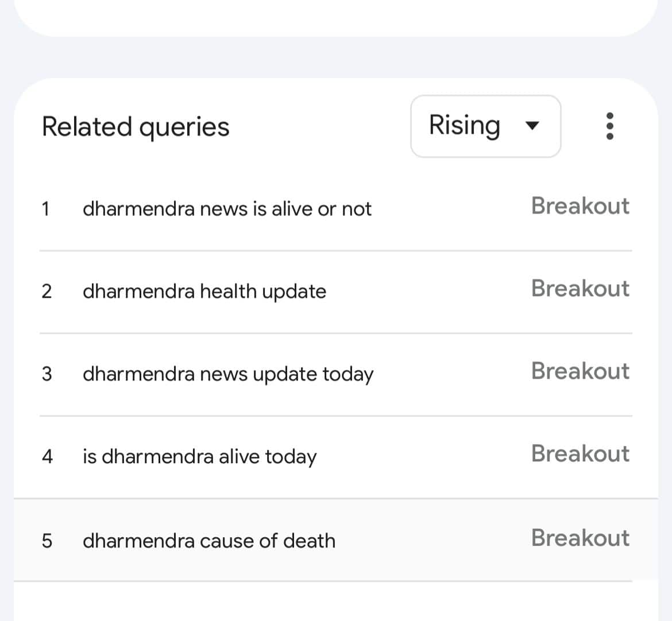The width and height of the screenshot is (672, 621).
Task: Click rank number 1 in list
Action: click(x=46, y=209)
